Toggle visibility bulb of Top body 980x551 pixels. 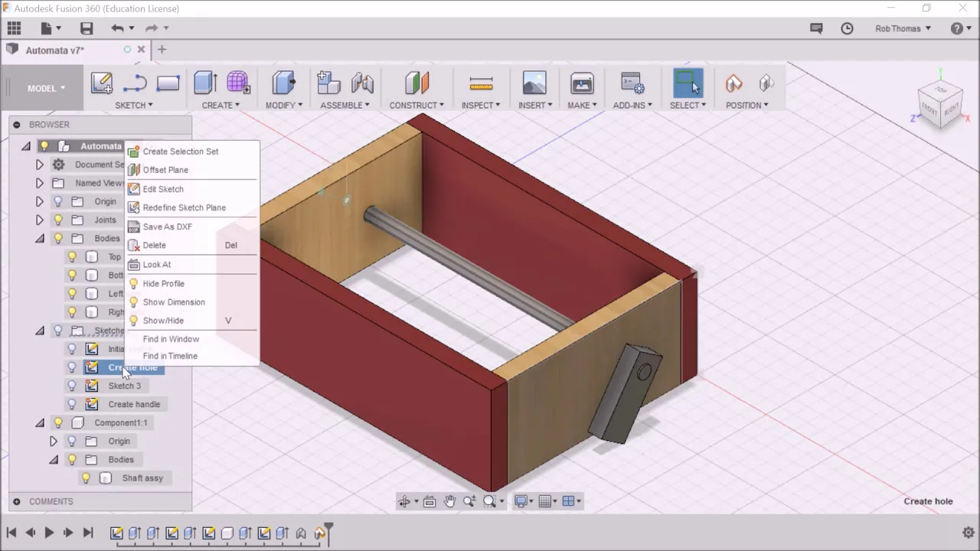tap(72, 257)
